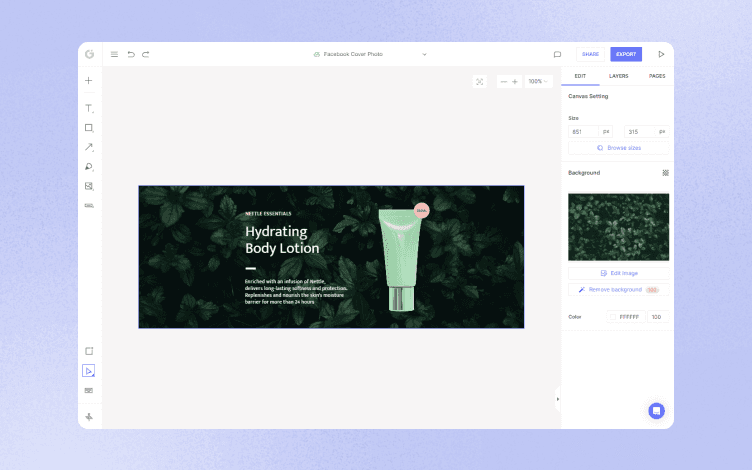Click the artboard frame icon

point(89,351)
